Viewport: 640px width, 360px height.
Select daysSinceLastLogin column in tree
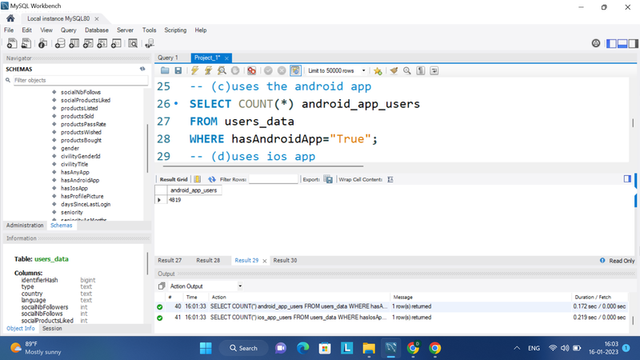86,204
